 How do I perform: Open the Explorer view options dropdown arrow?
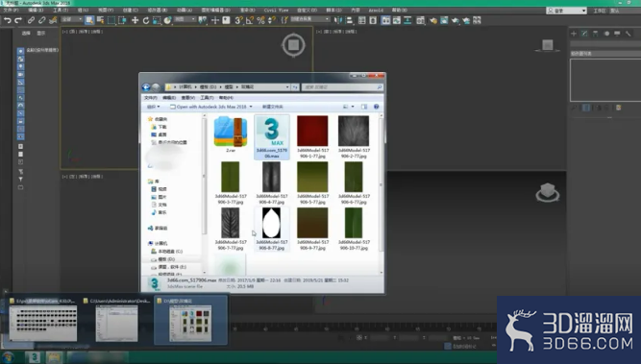point(353,107)
